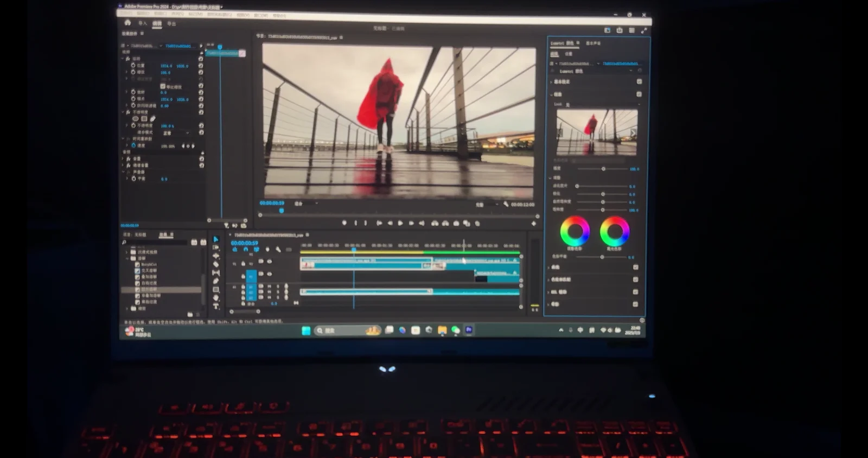Image resolution: width=868 pixels, height=458 pixels.
Task: Select the Type tool
Action: (x=216, y=306)
